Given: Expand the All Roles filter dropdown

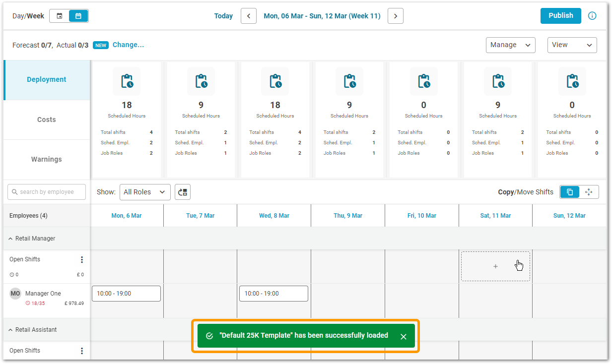Looking at the screenshot, I should click(145, 192).
